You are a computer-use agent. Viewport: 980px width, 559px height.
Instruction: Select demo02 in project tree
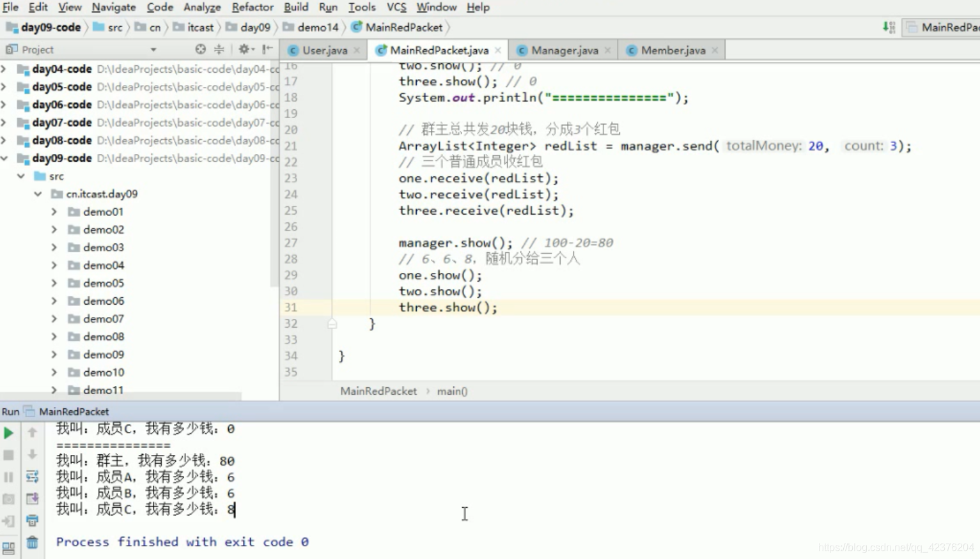tap(104, 229)
